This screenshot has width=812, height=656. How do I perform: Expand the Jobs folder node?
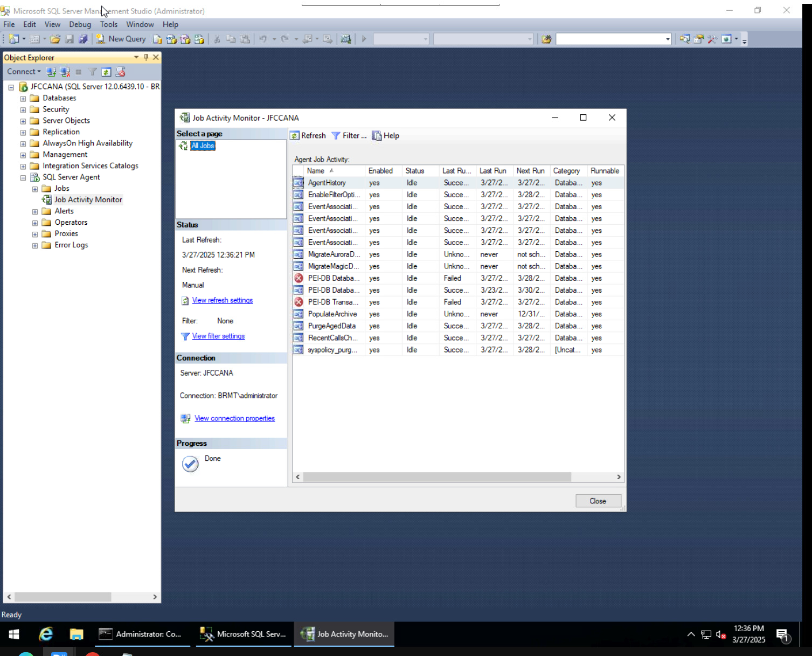[35, 189]
